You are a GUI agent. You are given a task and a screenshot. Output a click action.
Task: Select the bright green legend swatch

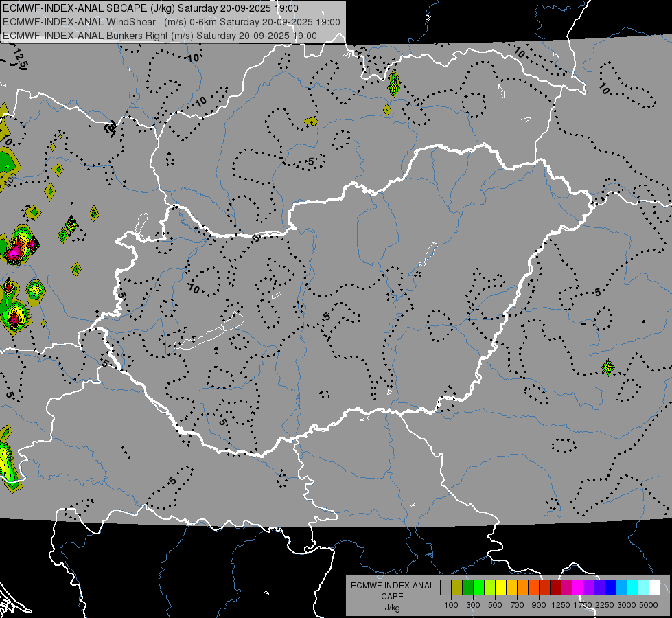(x=478, y=588)
